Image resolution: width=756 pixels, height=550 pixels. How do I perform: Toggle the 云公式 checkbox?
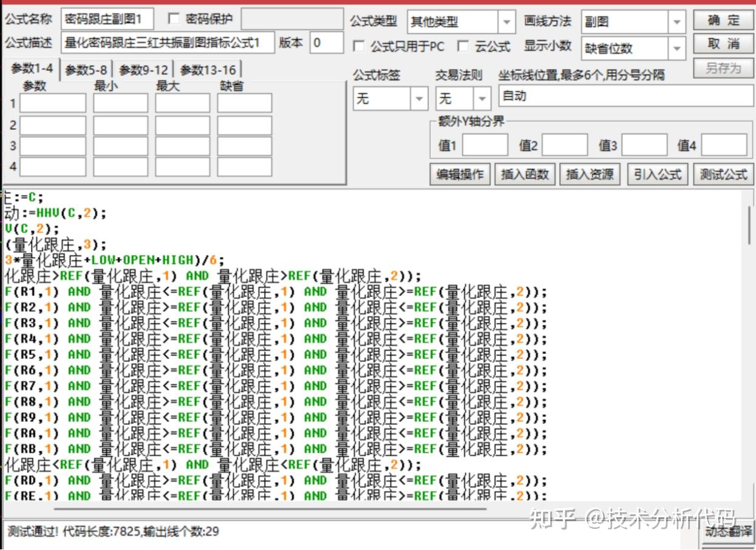[463, 46]
